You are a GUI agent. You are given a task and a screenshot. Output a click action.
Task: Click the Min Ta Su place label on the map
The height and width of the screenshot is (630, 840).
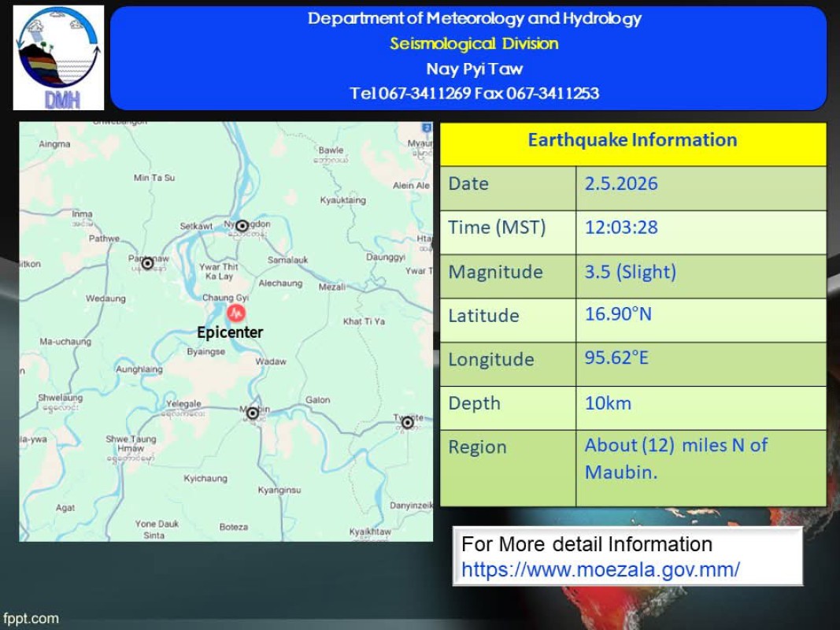point(154,177)
